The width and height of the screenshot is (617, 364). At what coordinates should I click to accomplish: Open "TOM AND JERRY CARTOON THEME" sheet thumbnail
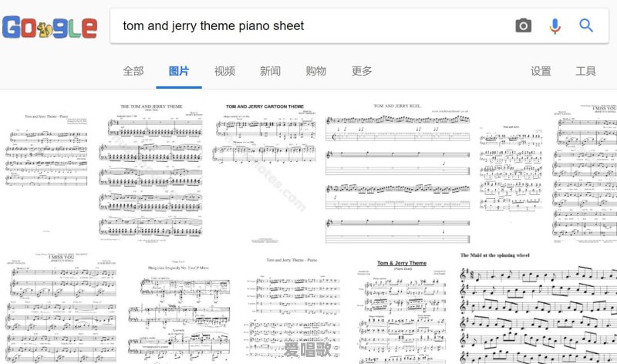pyautogui.click(x=265, y=172)
